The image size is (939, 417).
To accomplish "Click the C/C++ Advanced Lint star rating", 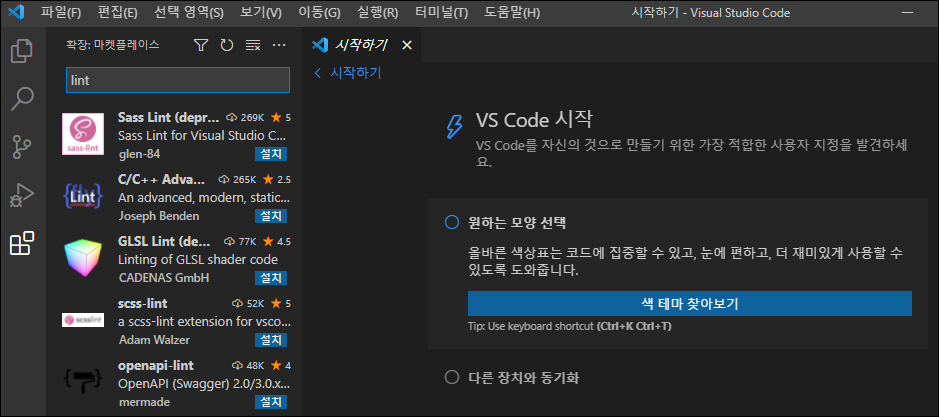I will (277, 179).
